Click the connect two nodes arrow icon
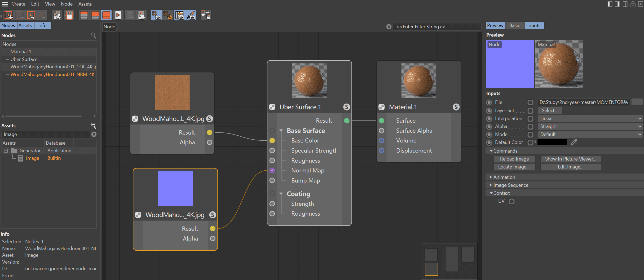 click(206, 15)
